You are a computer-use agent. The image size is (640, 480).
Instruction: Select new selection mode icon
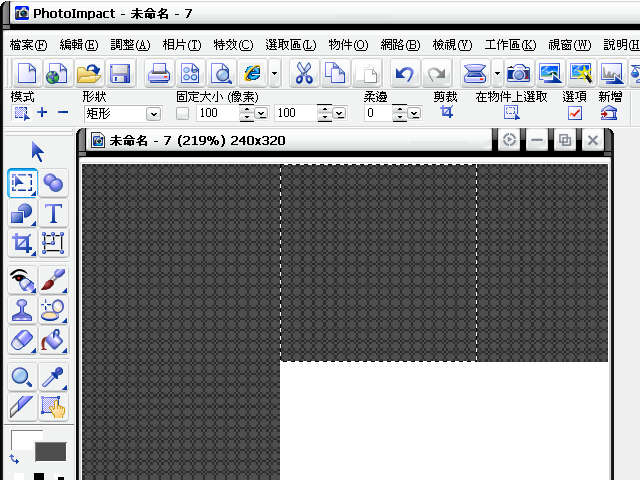pyautogui.click(x=22, y=113)
